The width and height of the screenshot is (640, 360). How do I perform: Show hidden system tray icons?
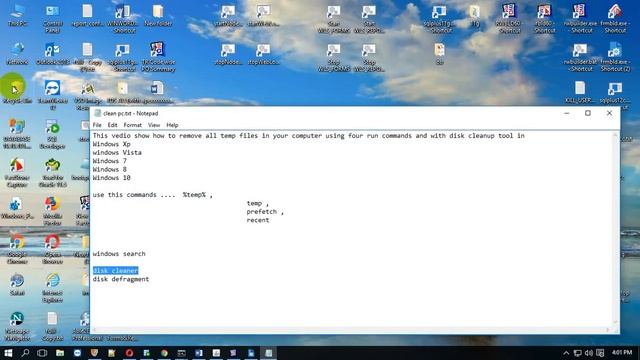(x=566, y=353)
